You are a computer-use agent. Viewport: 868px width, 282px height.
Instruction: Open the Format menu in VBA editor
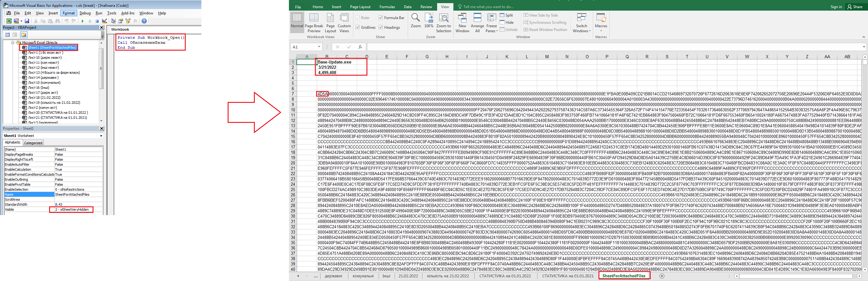[69, 13]
